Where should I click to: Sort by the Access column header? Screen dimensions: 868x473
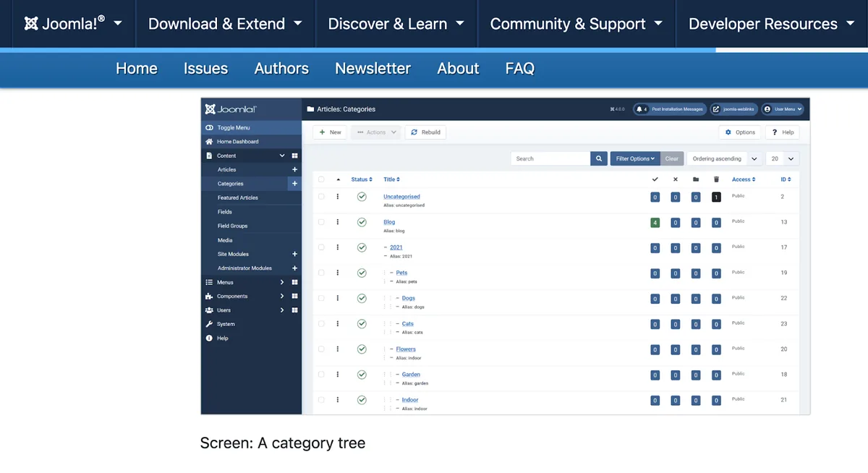tap(744, 179)
